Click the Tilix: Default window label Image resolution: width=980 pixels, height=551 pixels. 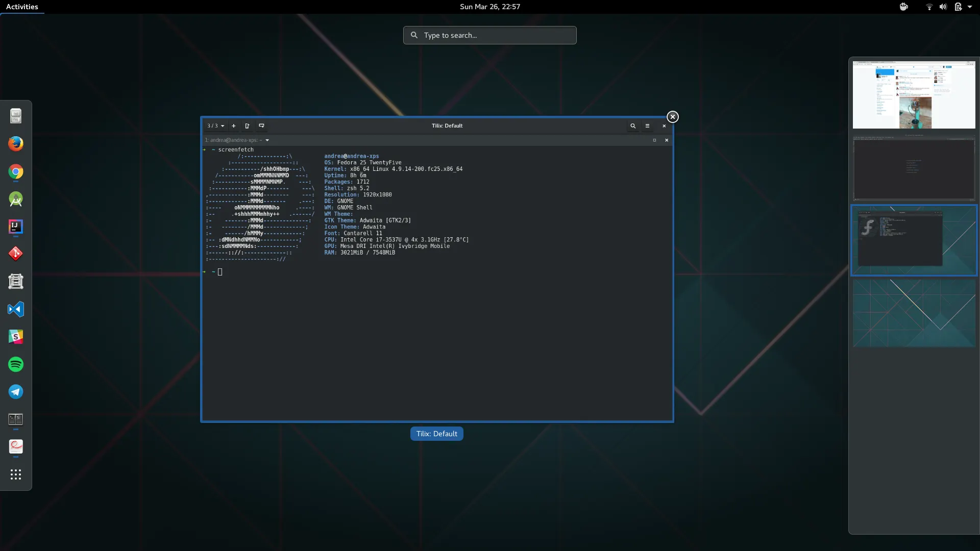pos(436,433)
